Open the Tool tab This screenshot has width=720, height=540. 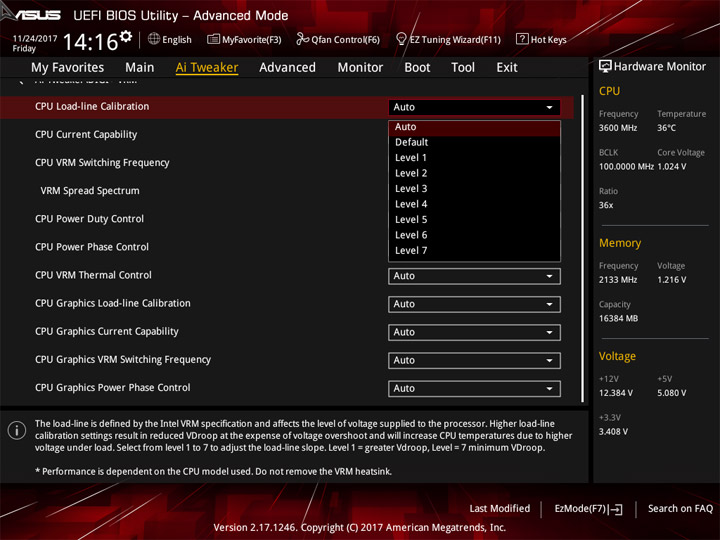[463, 68]
